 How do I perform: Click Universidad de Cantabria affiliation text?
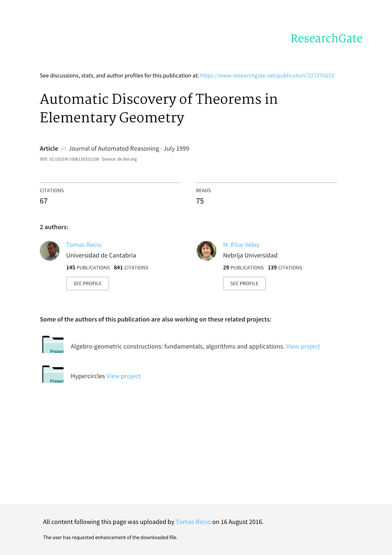101,255
